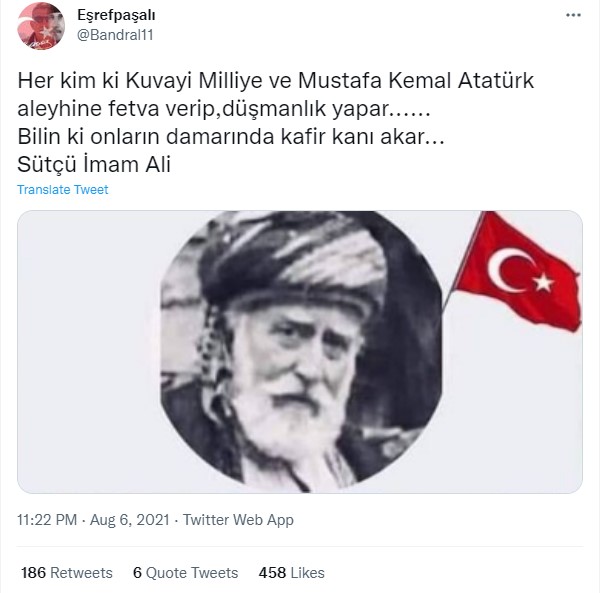Click the 'Mustafa Kemal Atatürk' text
The height and width of the screenshot is (593, 602).
[416, 81]
